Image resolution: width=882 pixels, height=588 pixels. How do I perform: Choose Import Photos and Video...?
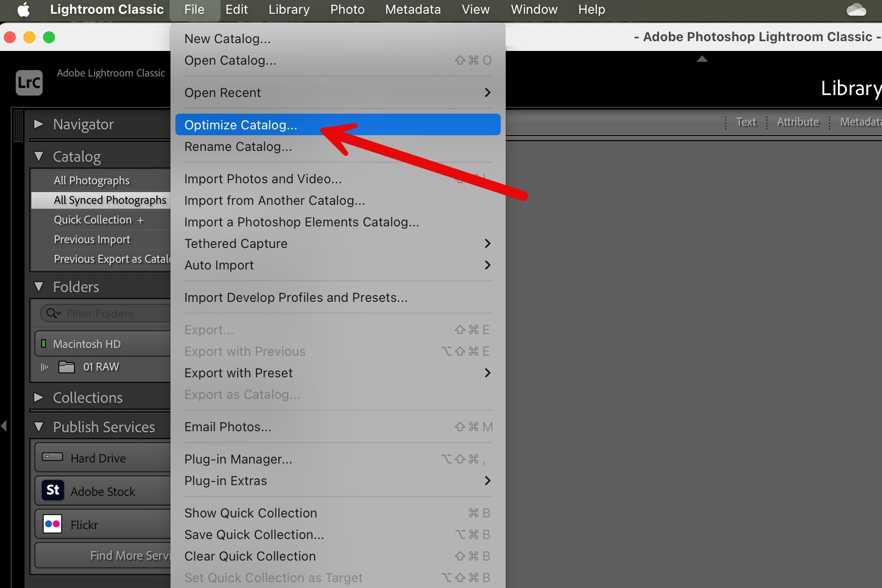tap(338, 179)
